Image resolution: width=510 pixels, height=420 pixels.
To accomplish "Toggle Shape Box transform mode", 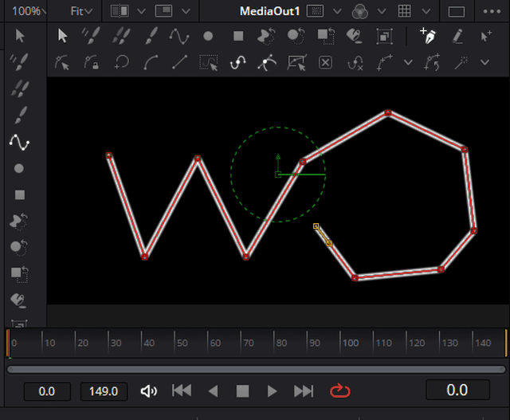I will (296, 62).
